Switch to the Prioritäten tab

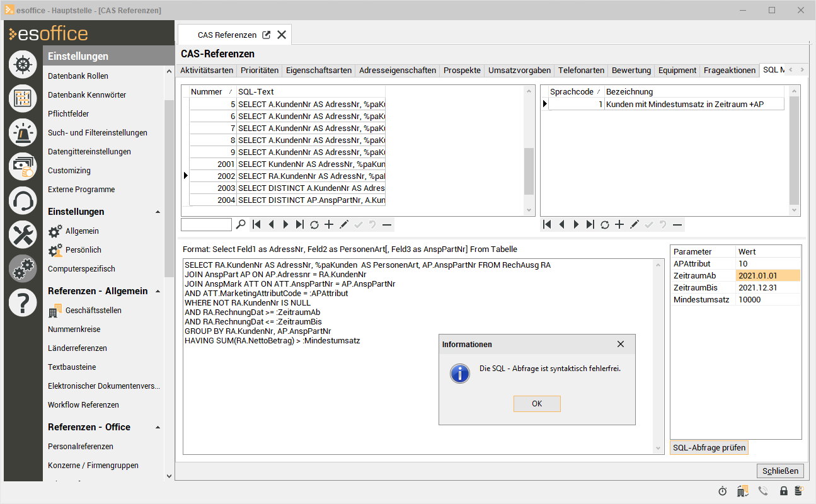coord(260,70)
